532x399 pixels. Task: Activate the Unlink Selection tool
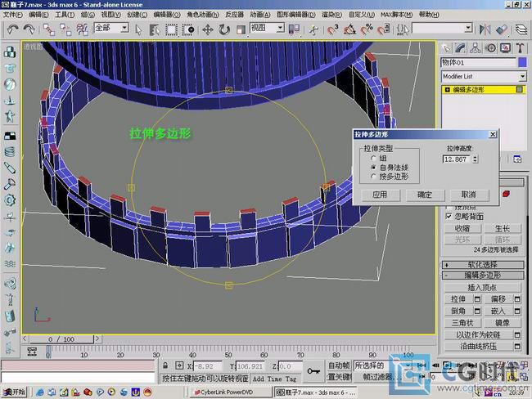click(x=65, y=29)
